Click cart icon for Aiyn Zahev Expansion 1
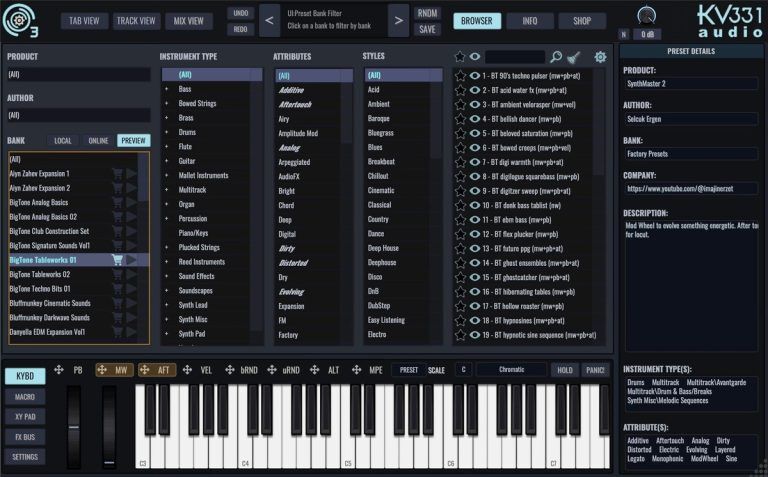 point(117,173)
